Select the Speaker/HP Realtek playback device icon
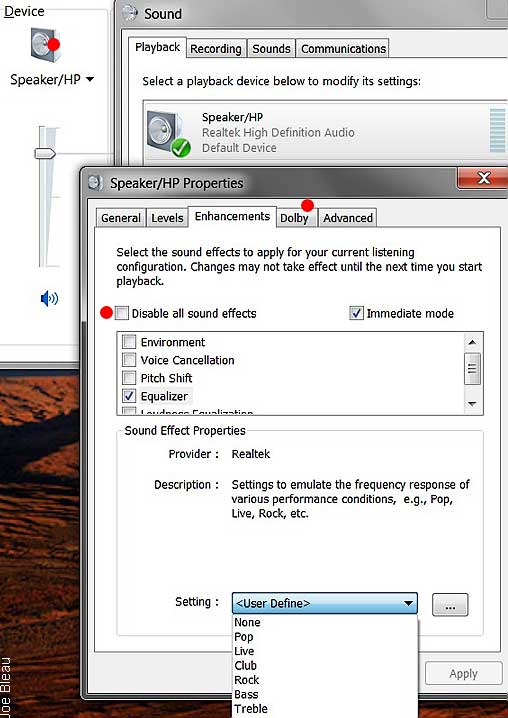 click(169, 133)
